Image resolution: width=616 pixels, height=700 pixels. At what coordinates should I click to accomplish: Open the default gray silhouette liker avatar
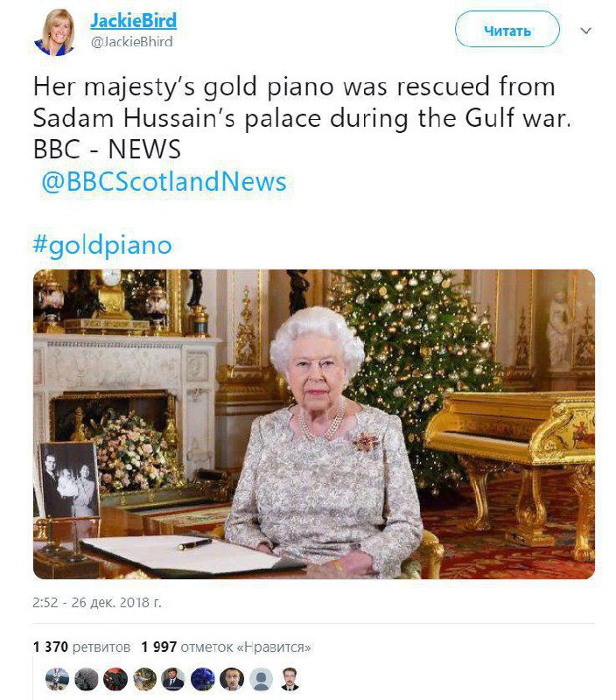pos(260,679)
